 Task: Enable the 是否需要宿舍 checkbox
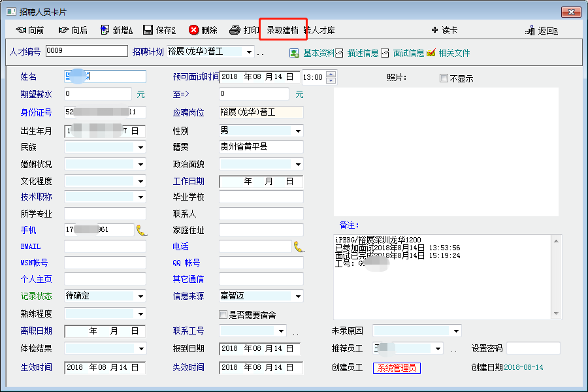[x=223, y=314]
